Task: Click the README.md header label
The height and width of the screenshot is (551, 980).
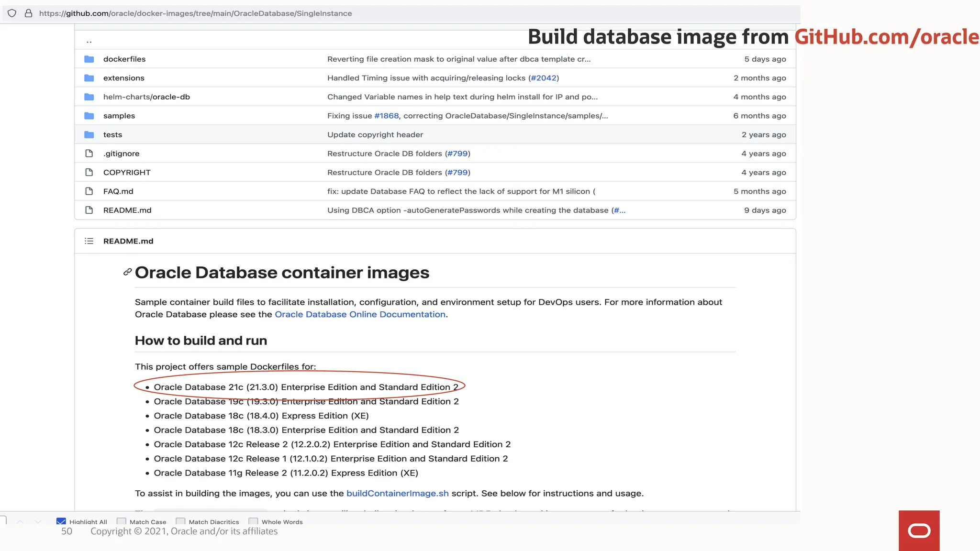Action: pos(128,241)
